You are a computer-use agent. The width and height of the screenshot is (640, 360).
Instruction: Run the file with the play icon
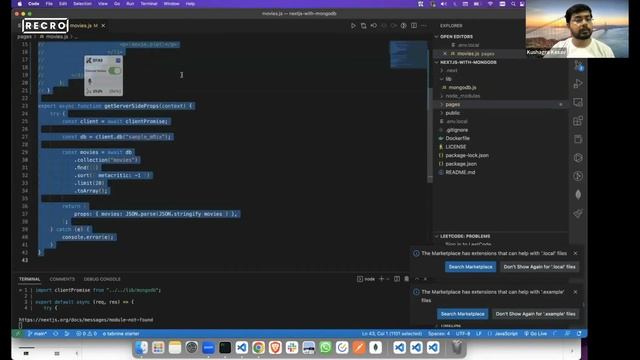coord(353,25)
